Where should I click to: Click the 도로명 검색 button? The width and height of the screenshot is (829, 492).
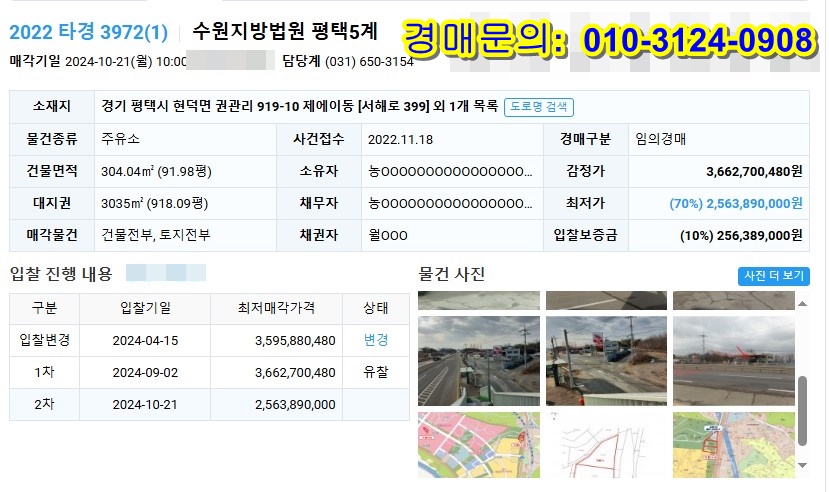538,107
